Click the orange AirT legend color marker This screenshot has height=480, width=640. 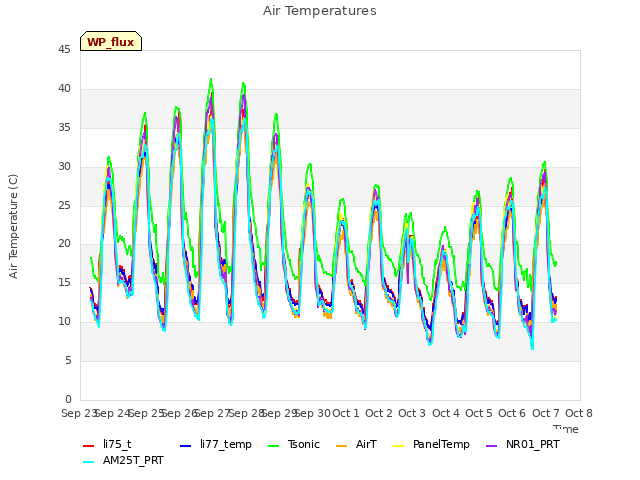(x=341, y=446)
